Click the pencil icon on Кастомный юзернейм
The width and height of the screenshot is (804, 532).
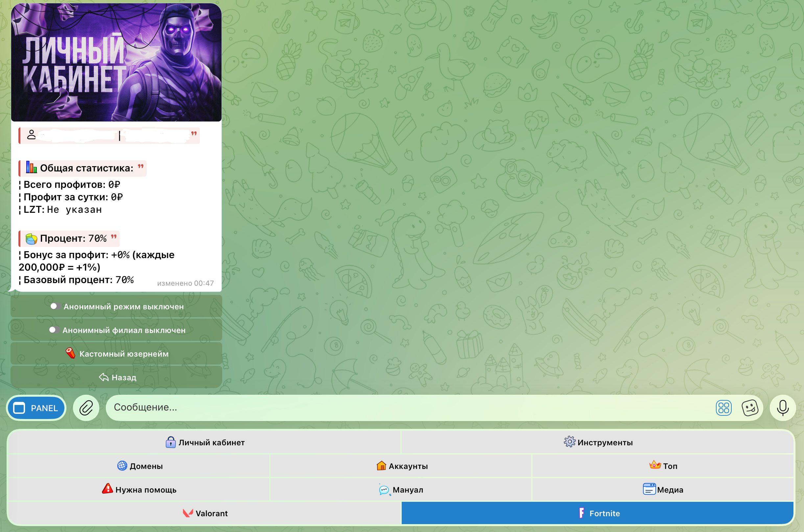[x=71, y=353]
